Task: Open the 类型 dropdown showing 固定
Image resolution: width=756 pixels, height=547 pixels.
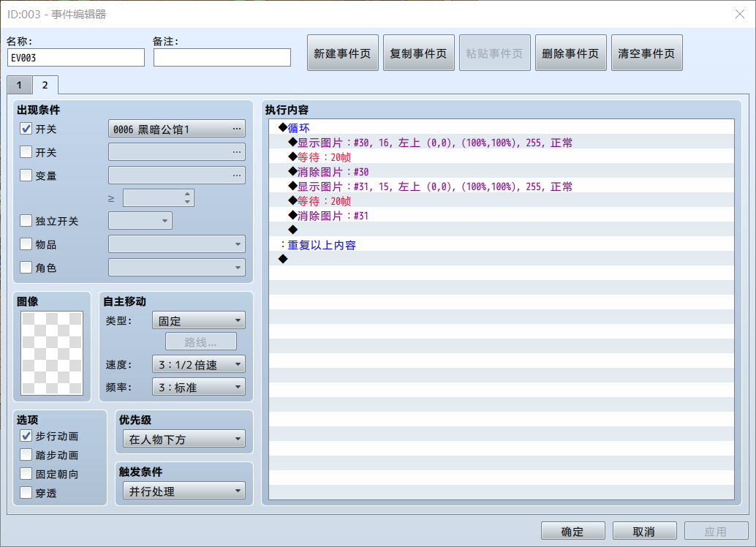Action: point(199,320)
